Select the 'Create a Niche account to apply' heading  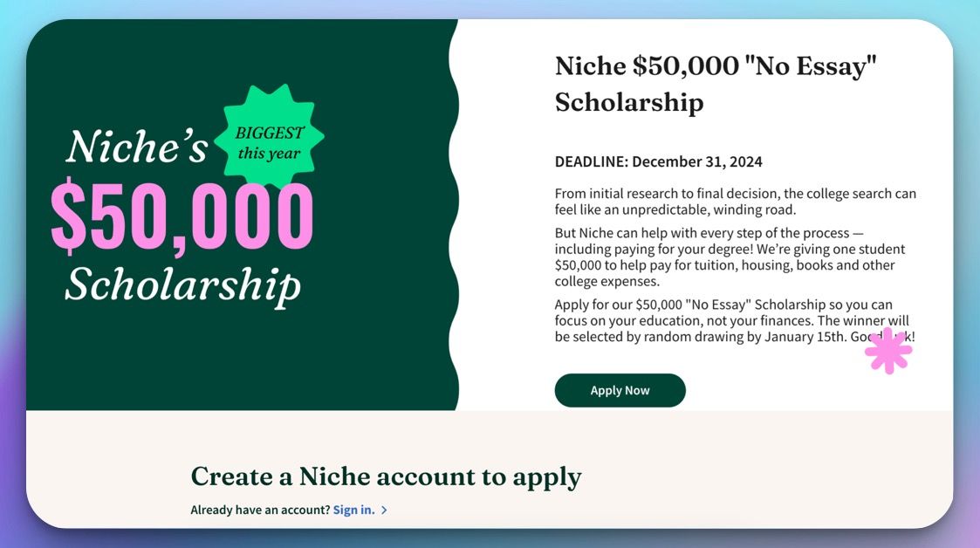coord(385,476)
